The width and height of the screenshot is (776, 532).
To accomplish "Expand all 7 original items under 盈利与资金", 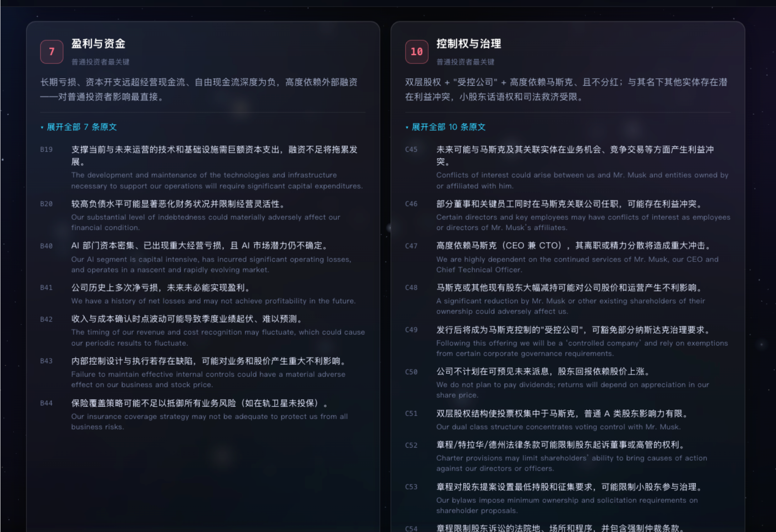I will click(79, 127).
